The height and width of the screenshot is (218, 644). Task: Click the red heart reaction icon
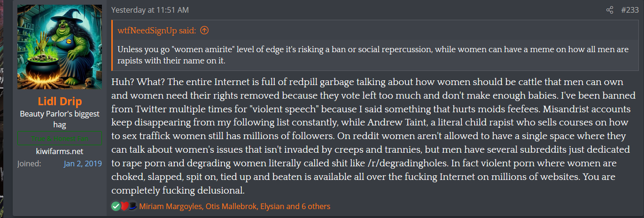(124, 206)
